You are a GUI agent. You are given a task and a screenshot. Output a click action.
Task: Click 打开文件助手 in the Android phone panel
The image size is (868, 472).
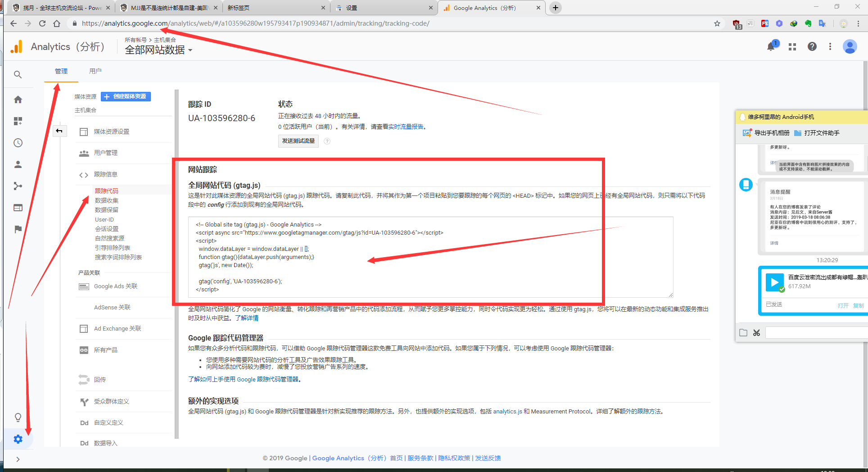point(817,133)
